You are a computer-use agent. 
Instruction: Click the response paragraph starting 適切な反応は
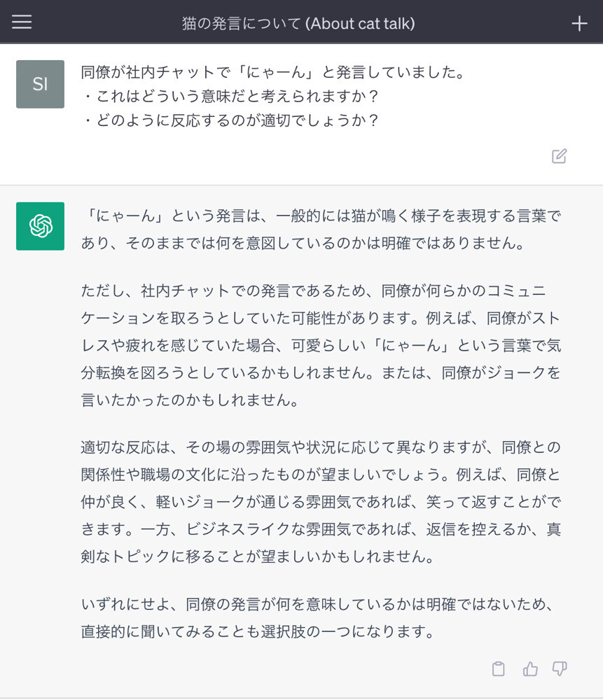(321, 501)
